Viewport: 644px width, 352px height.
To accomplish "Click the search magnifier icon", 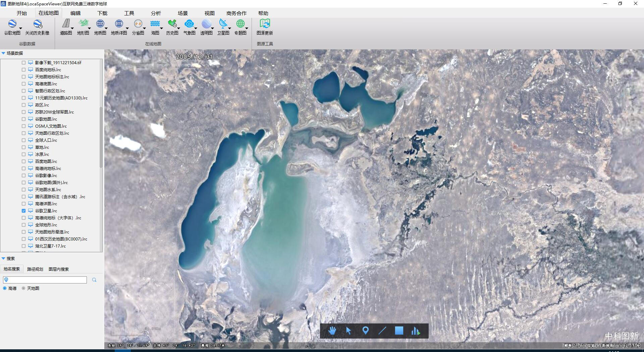I will (94, 280).
